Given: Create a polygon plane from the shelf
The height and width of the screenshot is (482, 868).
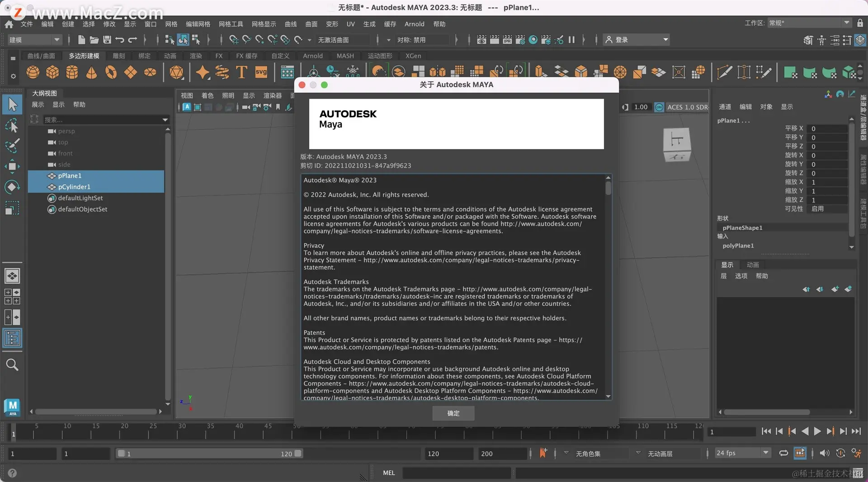Looking at the screenshot, I should pos(131,72).
